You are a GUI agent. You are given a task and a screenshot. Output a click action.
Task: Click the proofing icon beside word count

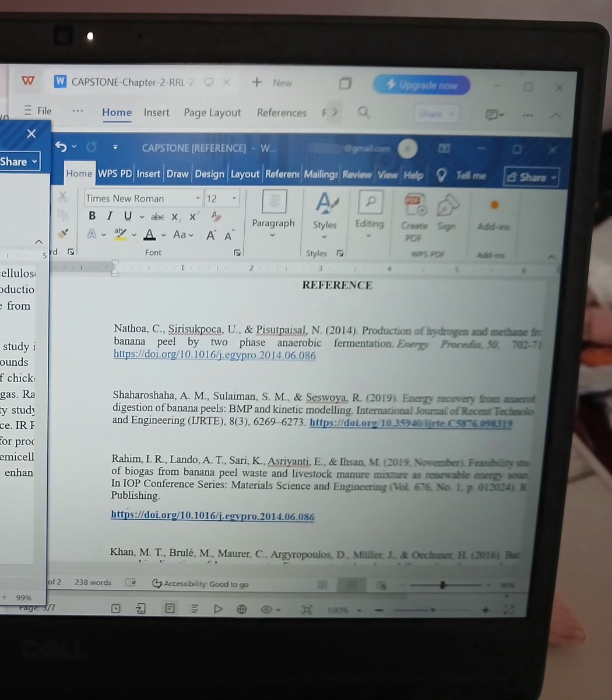[131, 582]
